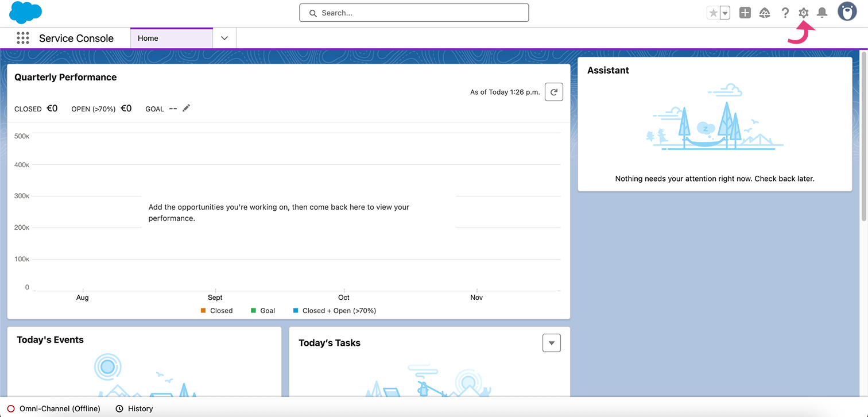Screen dimensions: 868x417
Task: Open the user profile avatar
Action: [x=847, y=11]
